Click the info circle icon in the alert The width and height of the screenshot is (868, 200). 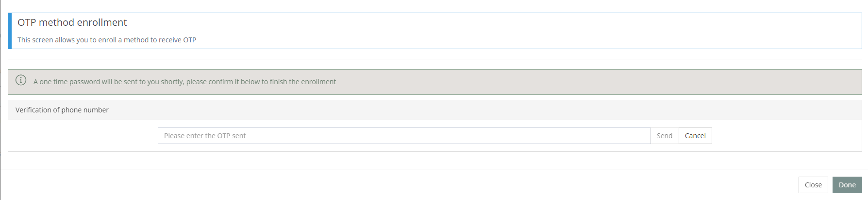point(21,80)
